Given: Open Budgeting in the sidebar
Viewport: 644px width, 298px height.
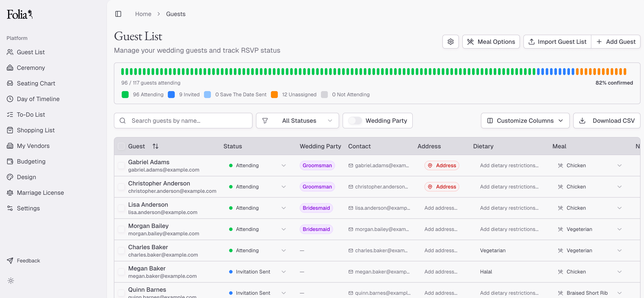Looking at the screenshot, I should pyautogui.click(x=31, y=162).
